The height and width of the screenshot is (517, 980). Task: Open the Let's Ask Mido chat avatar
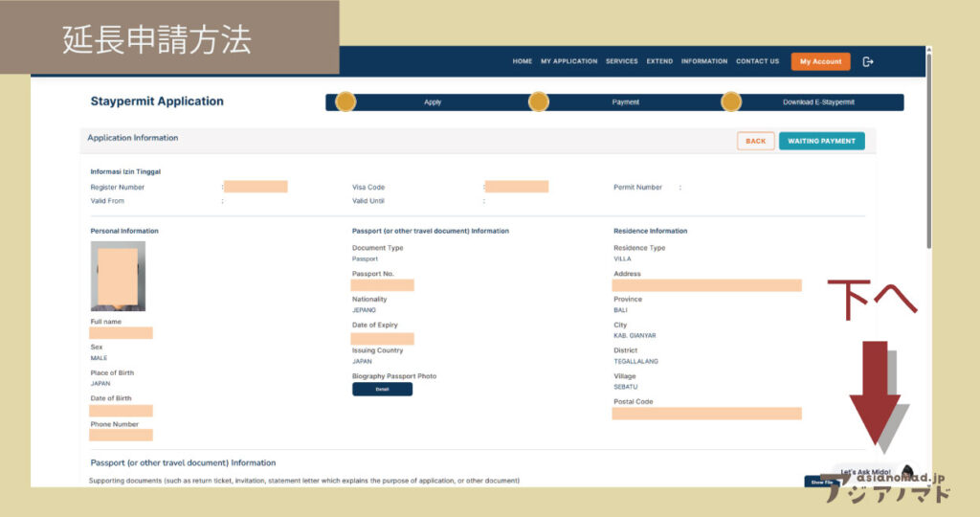click(906, 471)
